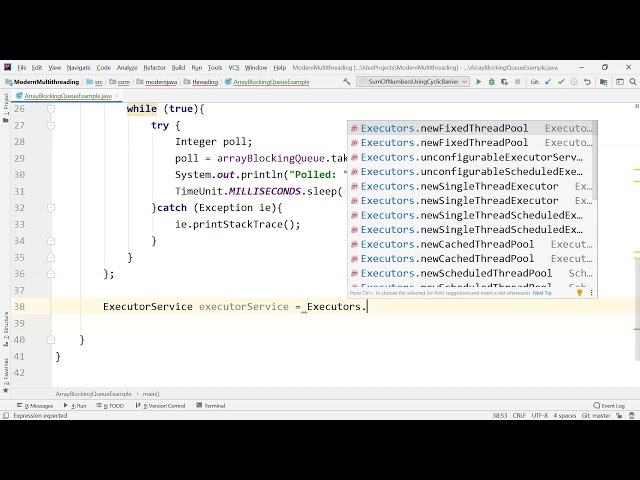The width and height of the screenshot is (640, 480).
Task: Open Project Structure icon in toolbar
Action: 604,82
